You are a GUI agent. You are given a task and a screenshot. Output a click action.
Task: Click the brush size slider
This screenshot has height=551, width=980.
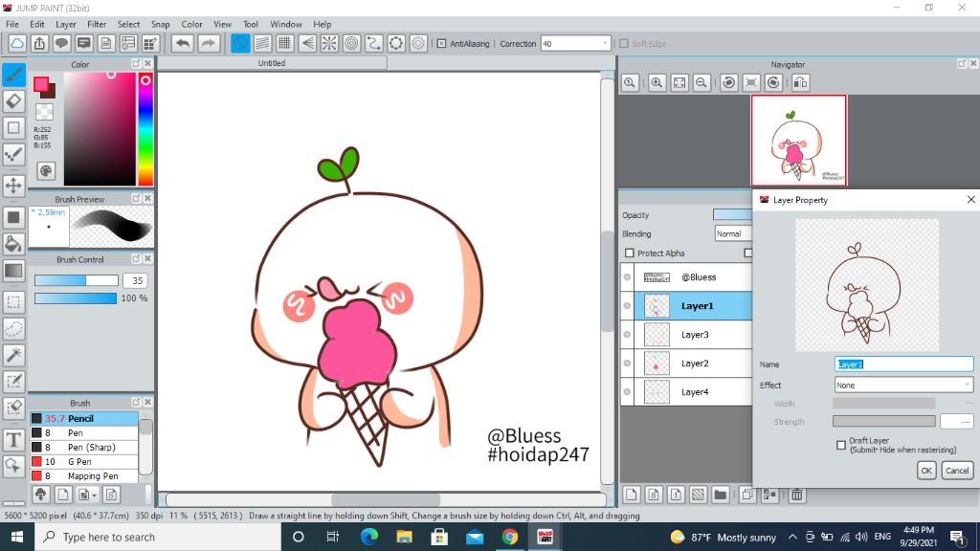[x=76, y=280]
